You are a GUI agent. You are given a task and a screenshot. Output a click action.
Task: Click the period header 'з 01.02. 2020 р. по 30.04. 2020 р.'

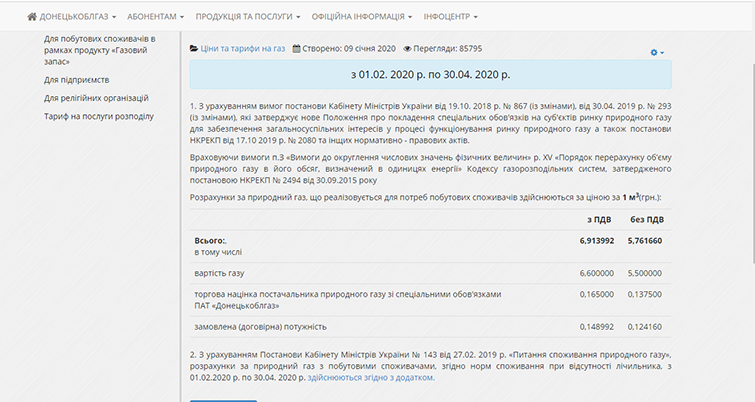pos(430,75)
